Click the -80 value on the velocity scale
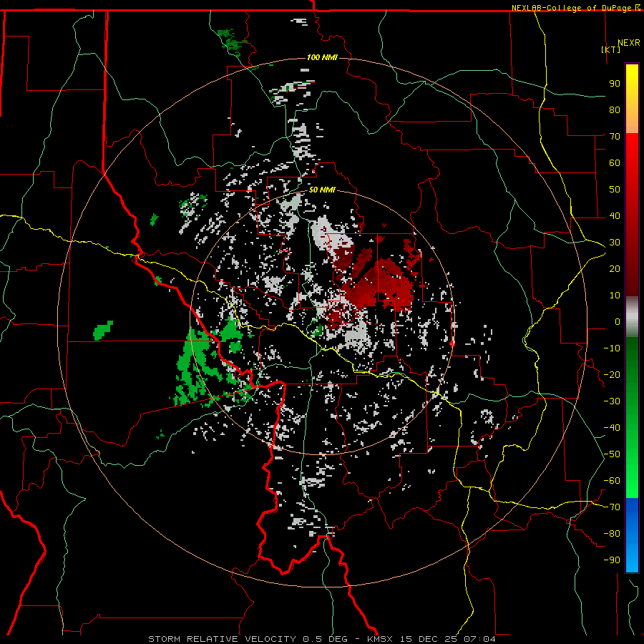Viewport: 644px width, 644px height. coord(612,534)
